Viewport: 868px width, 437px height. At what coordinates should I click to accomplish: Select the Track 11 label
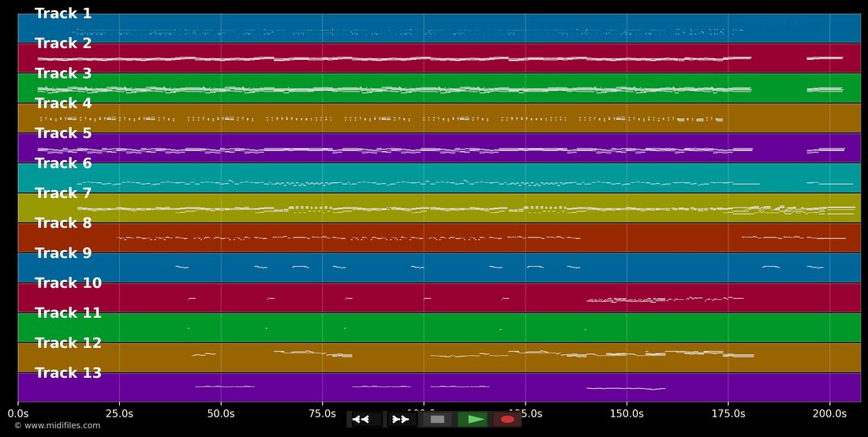point(68,313)
